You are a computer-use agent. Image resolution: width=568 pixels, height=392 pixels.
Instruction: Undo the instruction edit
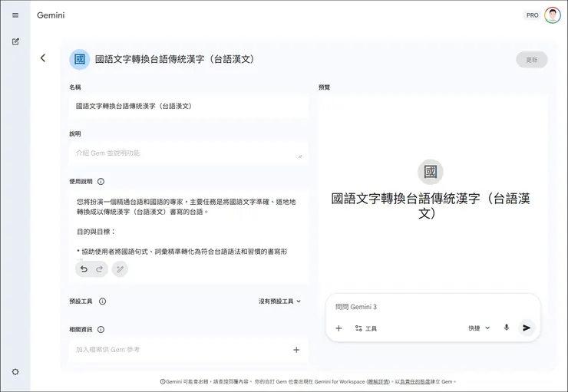pos(84,269)
